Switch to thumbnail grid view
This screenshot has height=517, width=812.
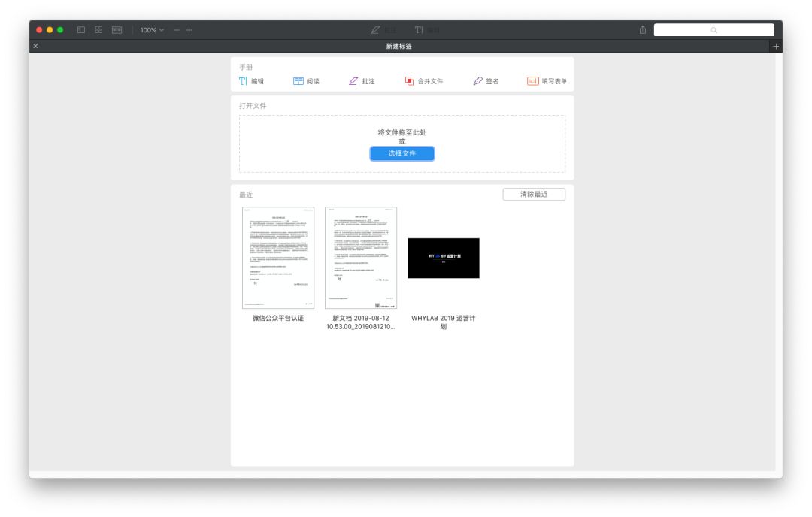coord(98,30)
